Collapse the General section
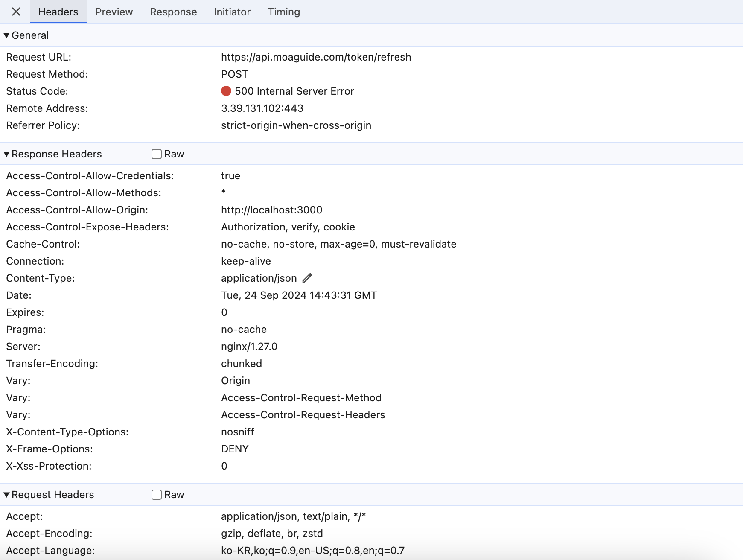The image size is (743, 560). 7,35
